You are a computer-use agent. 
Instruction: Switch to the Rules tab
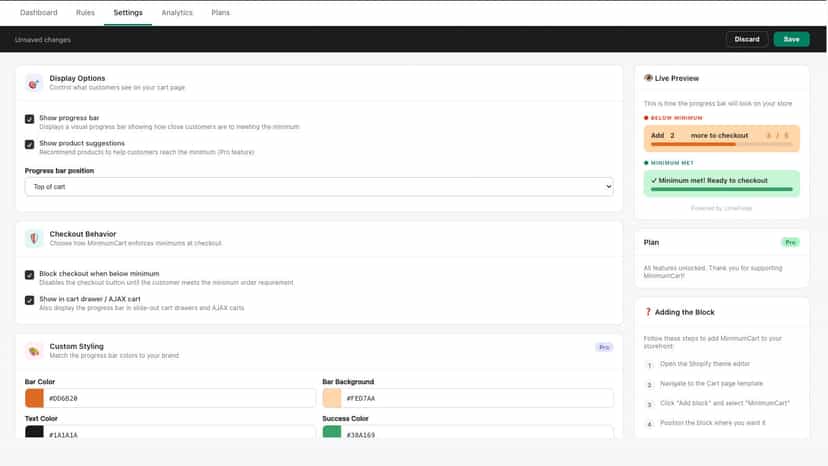(x=85, y=13)
